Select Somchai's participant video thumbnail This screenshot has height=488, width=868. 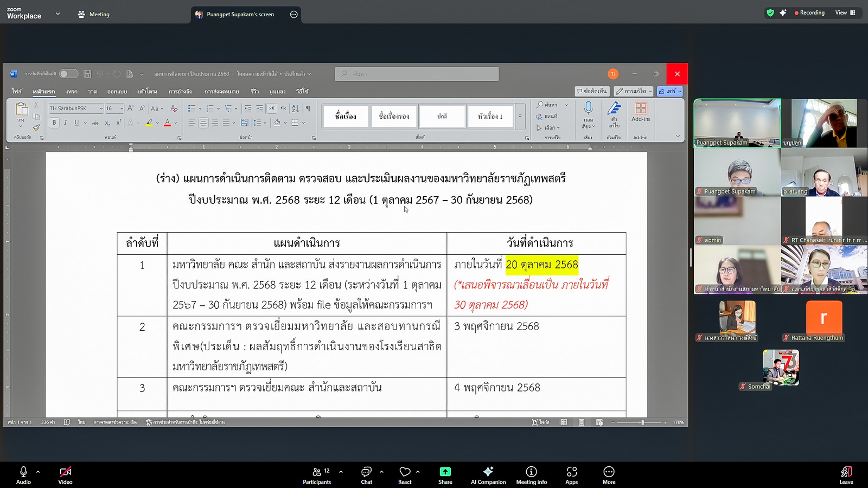[780, 369]
